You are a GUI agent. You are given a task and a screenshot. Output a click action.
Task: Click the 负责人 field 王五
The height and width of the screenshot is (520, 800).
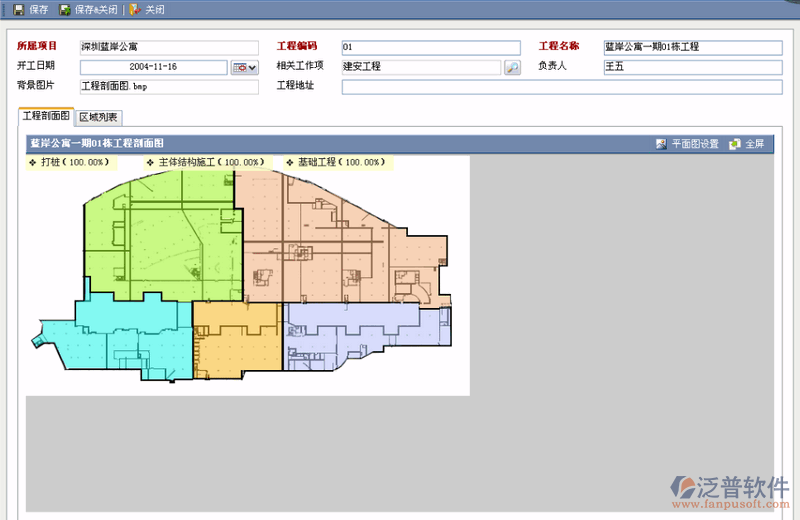point(693,67)
